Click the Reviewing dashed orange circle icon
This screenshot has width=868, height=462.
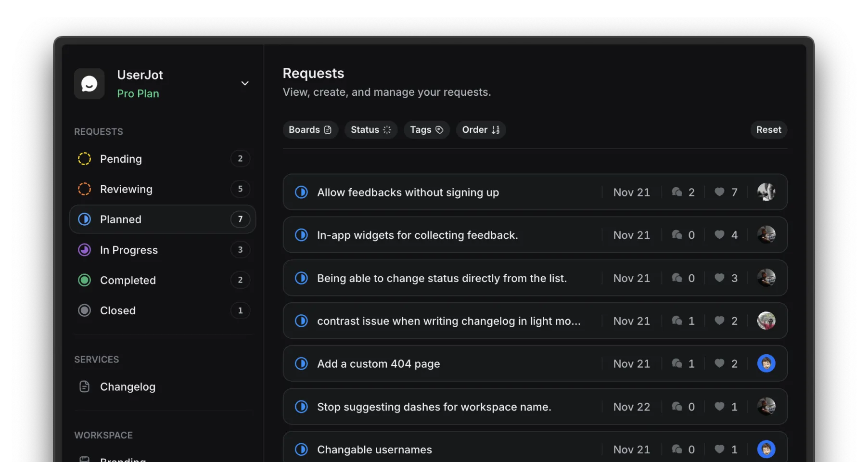coord(85,189)
